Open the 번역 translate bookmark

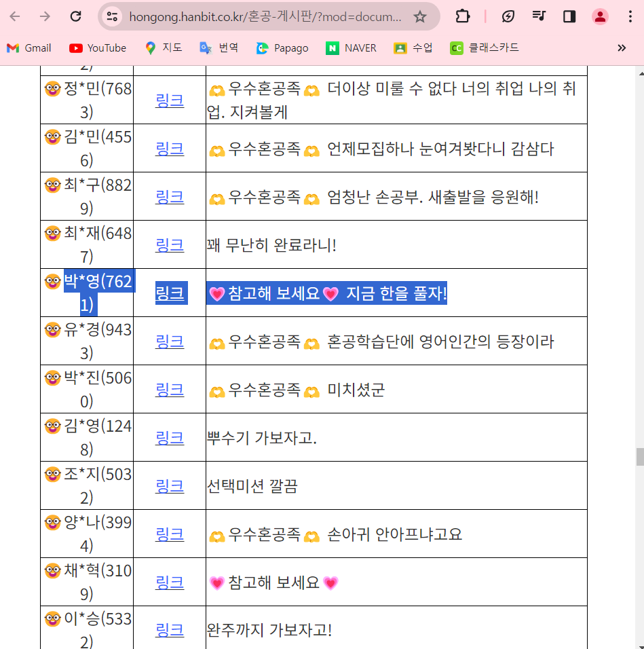click(219, 48)
